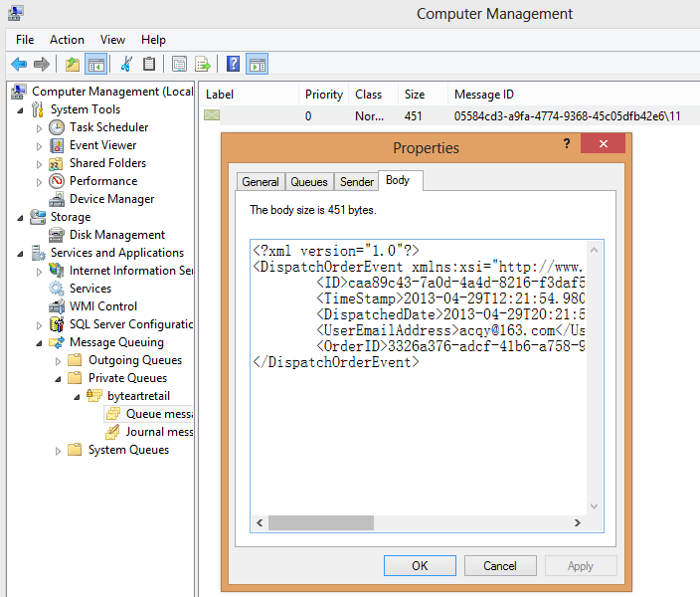700x597 pixels.
Task: Click the blue Help toolbar icon
Action: click(x=233, y=65)
